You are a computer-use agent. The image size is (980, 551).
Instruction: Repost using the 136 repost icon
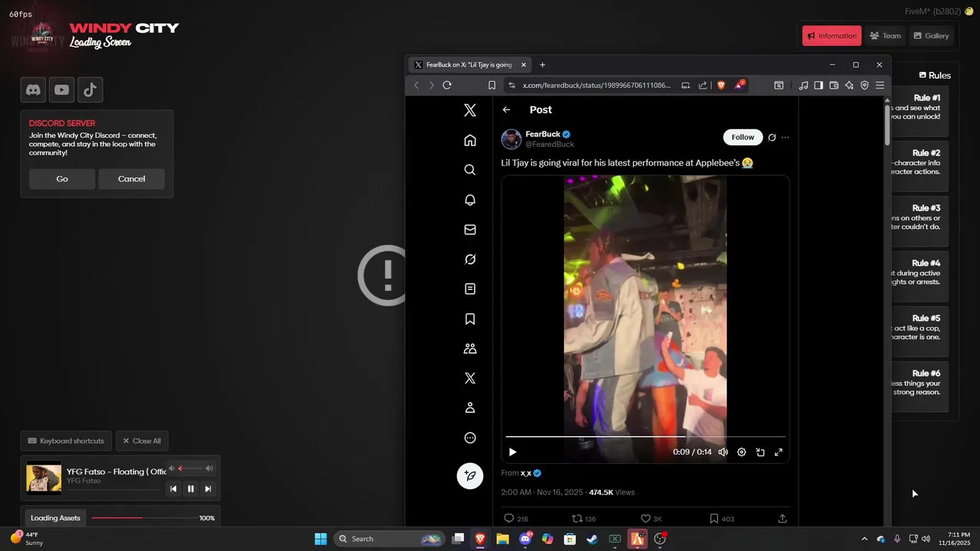click(577, 518)
